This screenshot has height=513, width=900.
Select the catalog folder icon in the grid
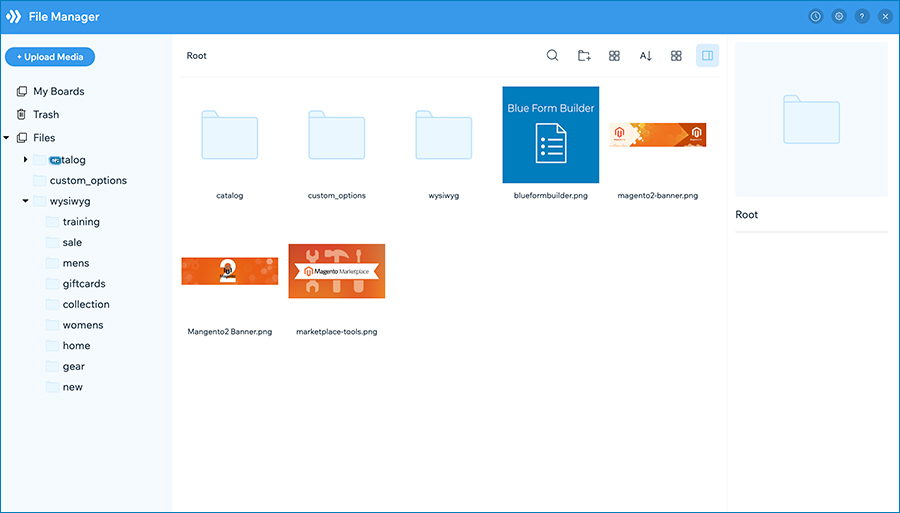[230, 135]
